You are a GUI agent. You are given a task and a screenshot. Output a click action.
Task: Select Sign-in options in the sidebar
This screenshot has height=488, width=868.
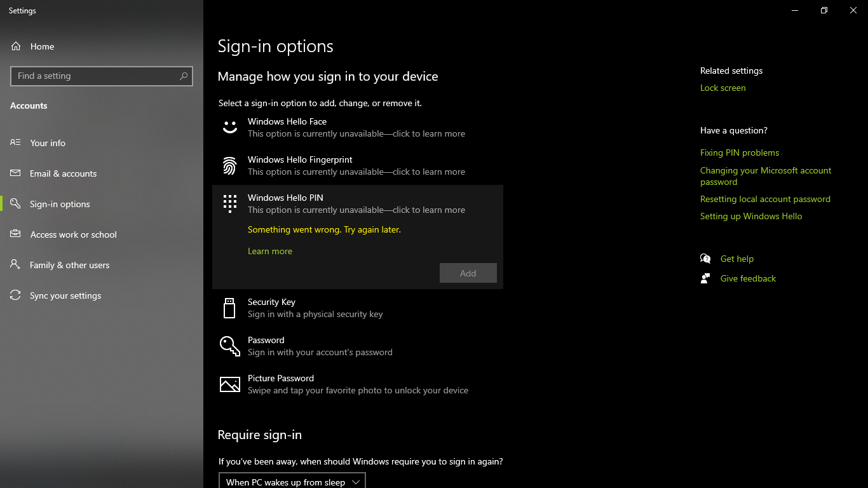(102, 204)
